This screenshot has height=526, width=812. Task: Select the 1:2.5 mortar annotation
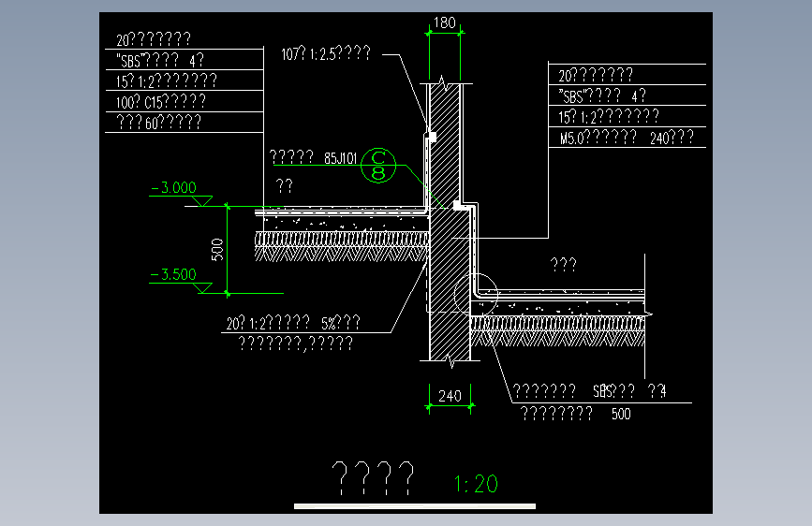[326, 53]
